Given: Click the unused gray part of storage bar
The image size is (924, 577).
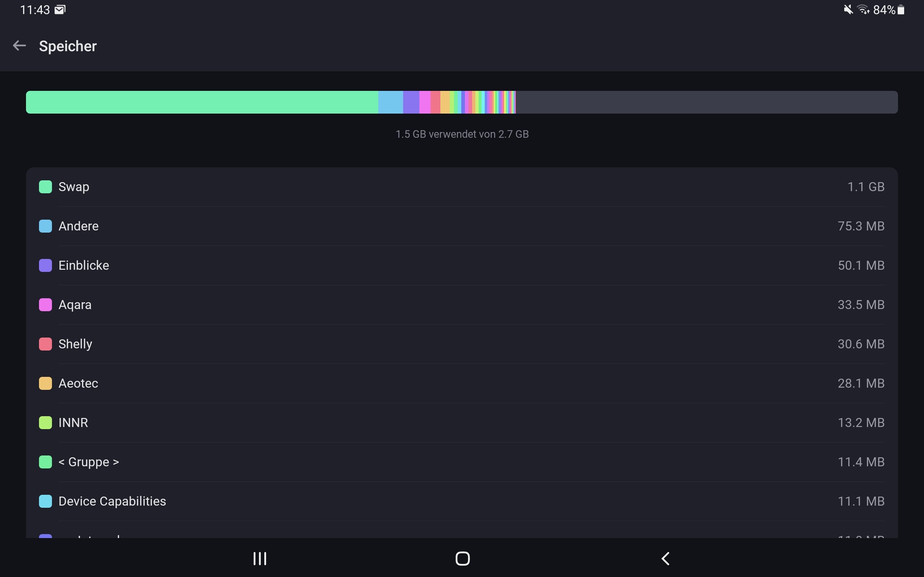Looking at the screenshot, I should [x=706, y=102].
